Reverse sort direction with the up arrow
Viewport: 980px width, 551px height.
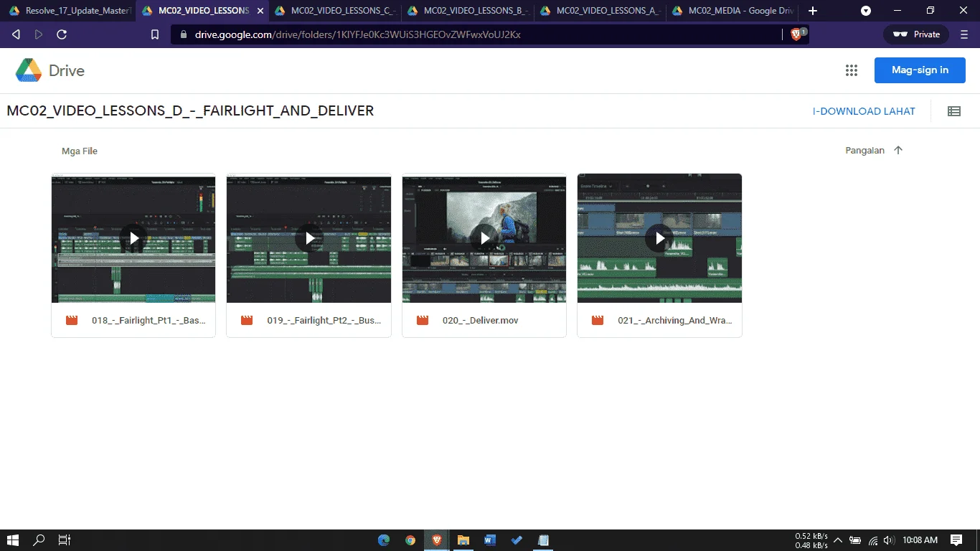(x=898, y=151)
